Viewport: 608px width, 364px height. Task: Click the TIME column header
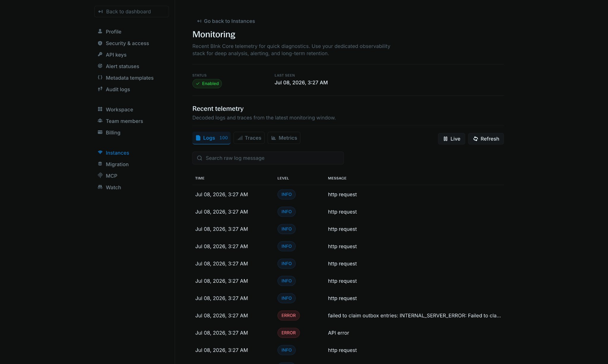point(200,178)
